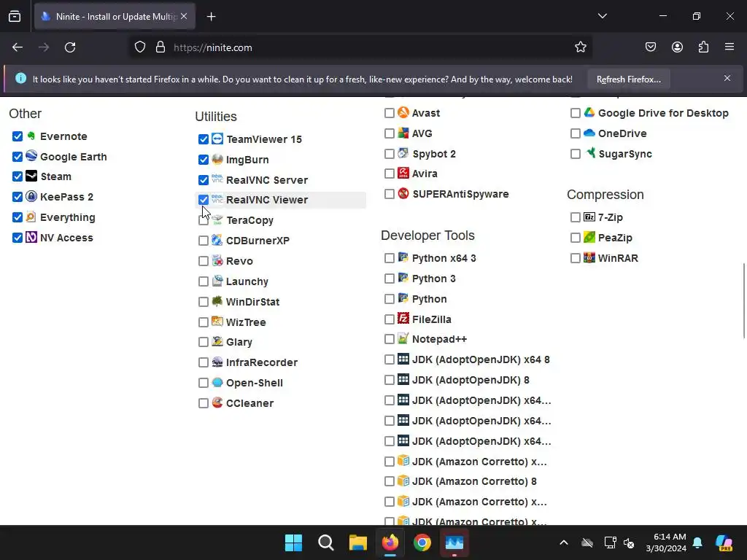This screenshot has height=560, width=747.
Task: Click the Glary label
Action: tap(239, 343)
